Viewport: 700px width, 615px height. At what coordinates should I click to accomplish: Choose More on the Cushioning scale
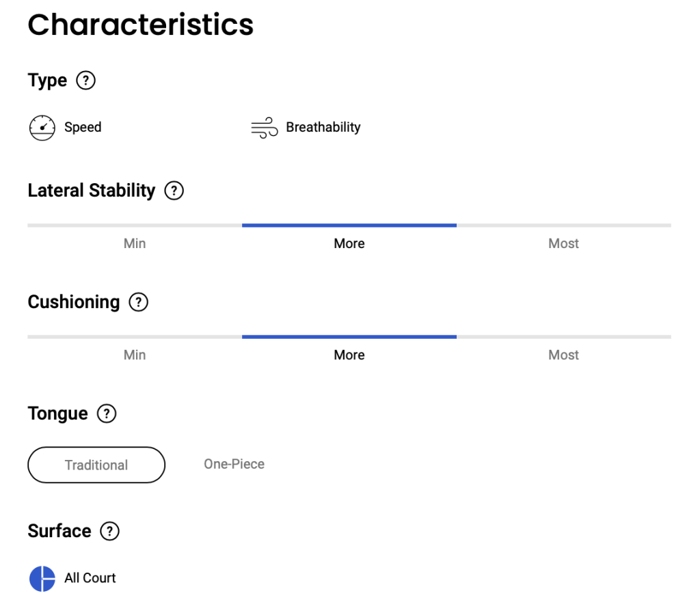(x=349, y=355)
